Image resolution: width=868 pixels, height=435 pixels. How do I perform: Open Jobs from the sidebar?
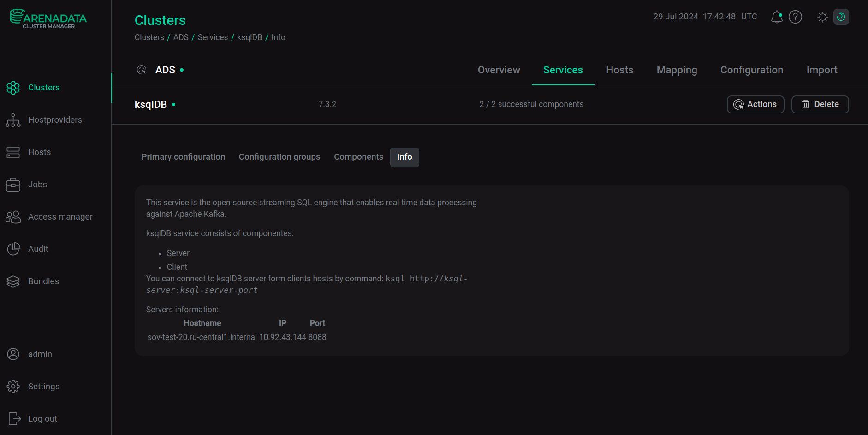(37, 185)
